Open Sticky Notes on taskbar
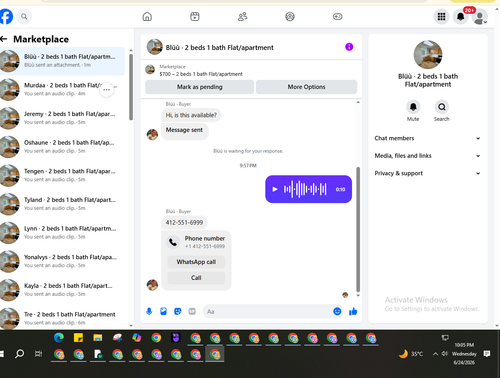 coord(78,338)
